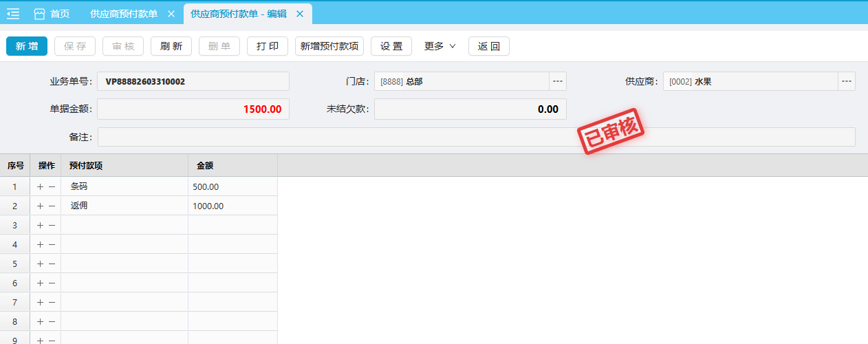Go to the 首页 tab

(60, 14)
